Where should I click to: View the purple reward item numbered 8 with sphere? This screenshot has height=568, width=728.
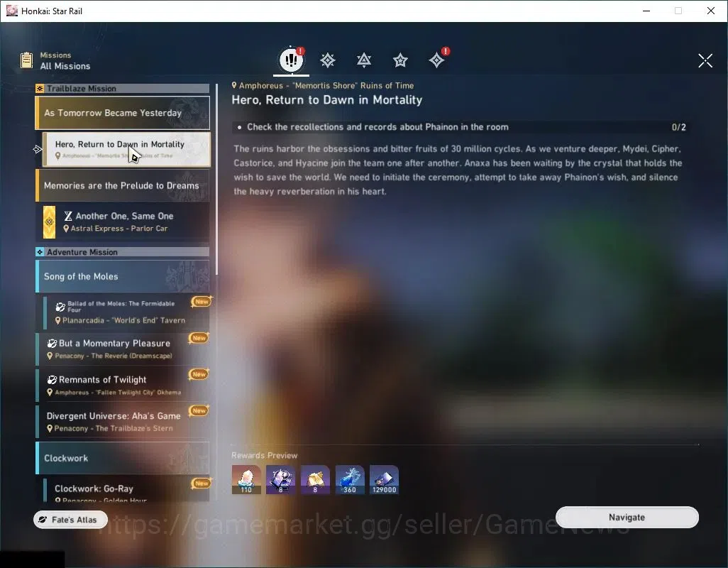(280, 480)
